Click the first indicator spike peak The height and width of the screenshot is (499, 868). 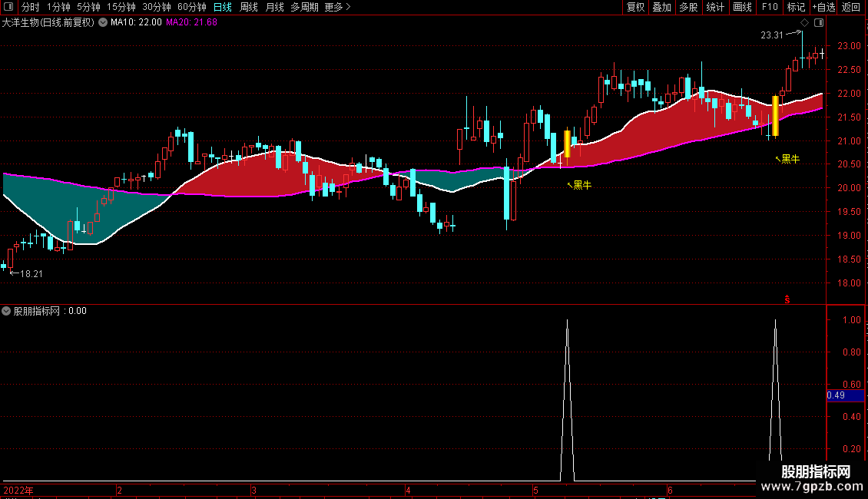click(567, 321)
